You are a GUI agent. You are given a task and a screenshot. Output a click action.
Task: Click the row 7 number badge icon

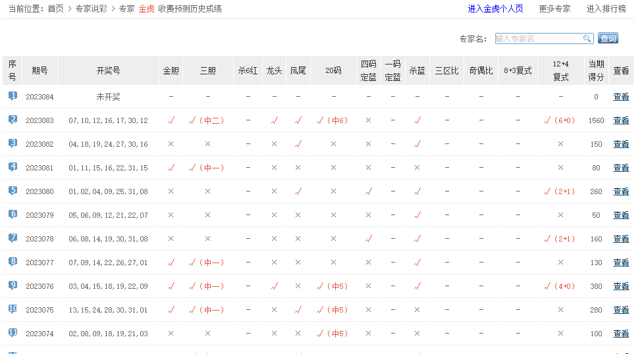[13, 238]
